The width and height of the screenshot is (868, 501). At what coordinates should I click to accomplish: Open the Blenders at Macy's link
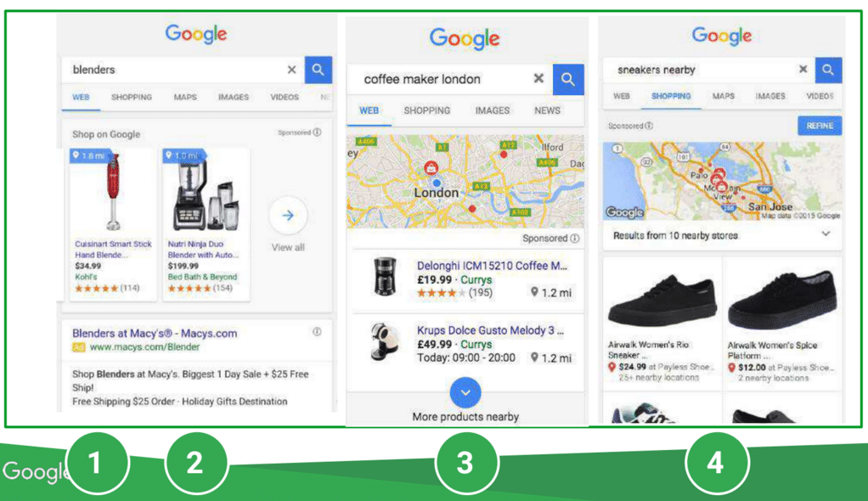pos(155,333)
